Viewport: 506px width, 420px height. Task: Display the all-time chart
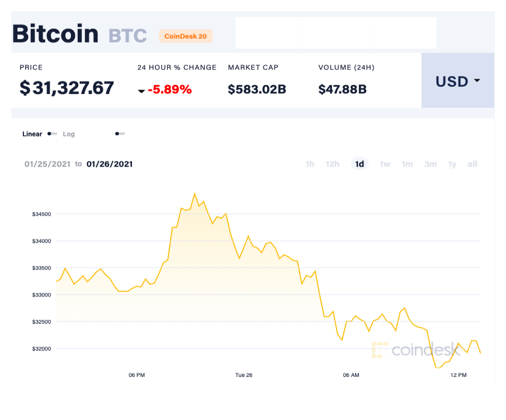tap(472, 164)
